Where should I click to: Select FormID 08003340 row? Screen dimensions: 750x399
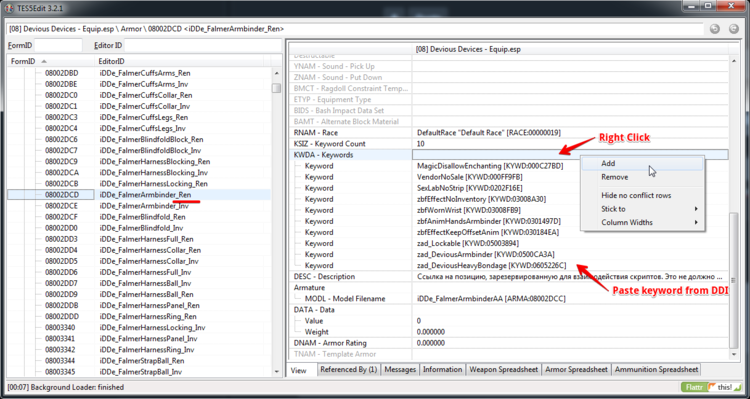coord(60,327)
